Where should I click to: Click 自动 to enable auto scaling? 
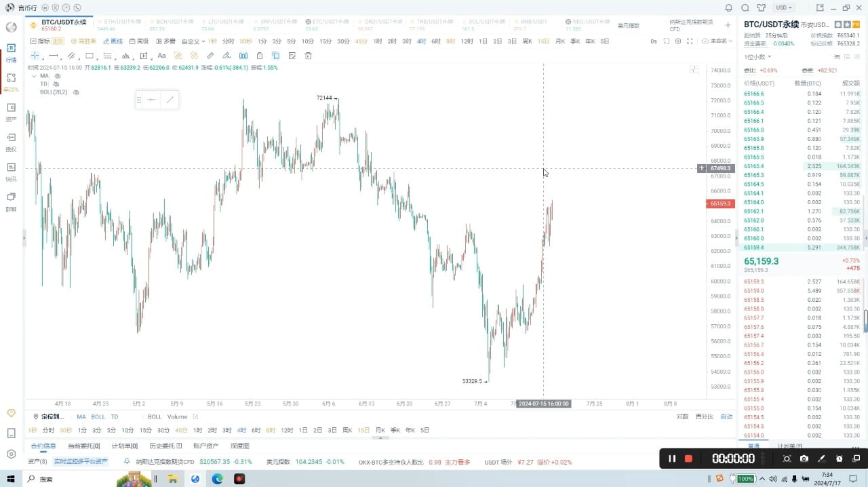[x=726, y=416]
